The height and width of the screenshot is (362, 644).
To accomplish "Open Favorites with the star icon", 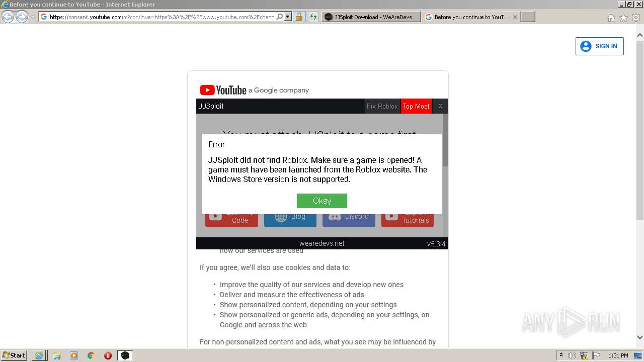I will click(623, 18).
